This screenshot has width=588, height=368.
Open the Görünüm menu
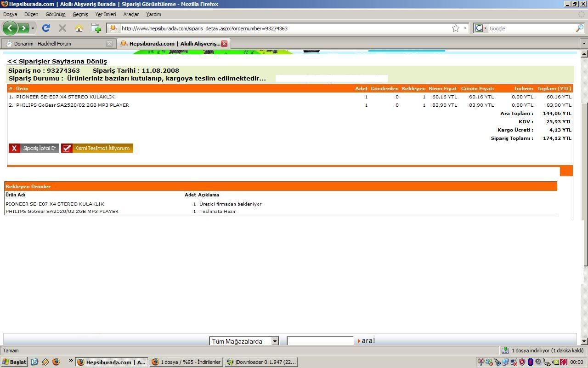point(56,14)
